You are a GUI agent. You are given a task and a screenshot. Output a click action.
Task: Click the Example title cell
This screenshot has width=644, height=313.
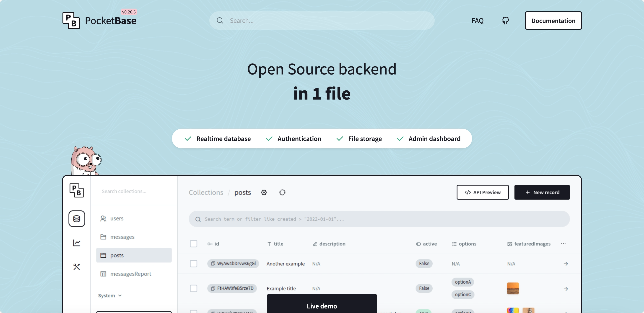click(281, 289)
